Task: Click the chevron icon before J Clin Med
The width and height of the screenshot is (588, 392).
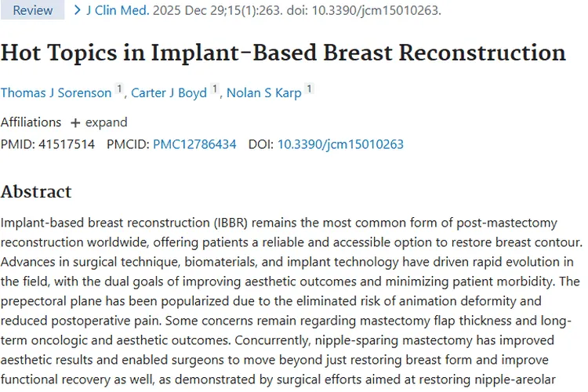Action: (77, 10)
